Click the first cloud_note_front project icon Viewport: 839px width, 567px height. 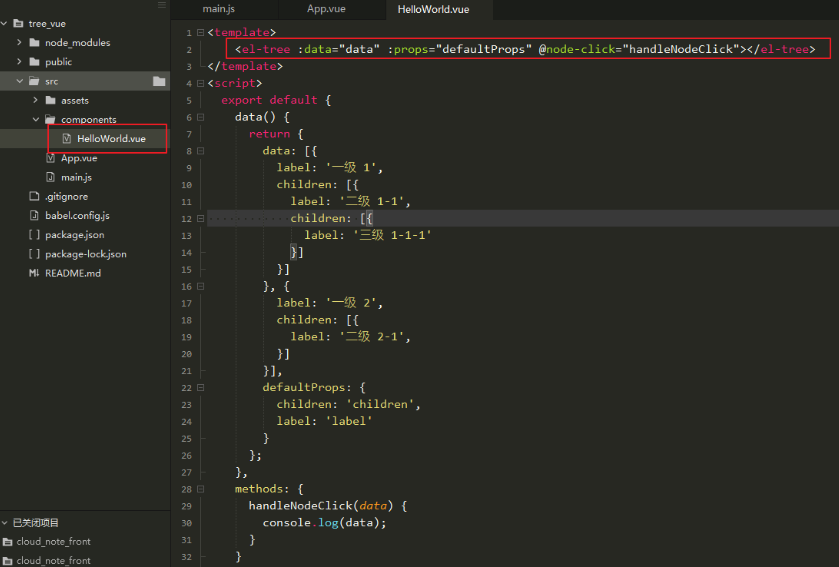pyautogui.click(x=7, y=542)
